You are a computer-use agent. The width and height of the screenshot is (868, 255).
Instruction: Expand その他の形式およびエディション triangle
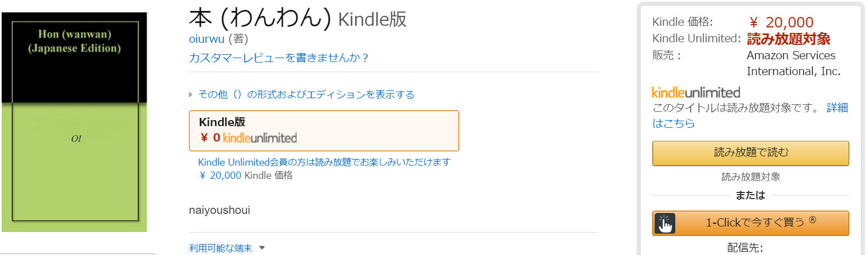tap(191, 94)
